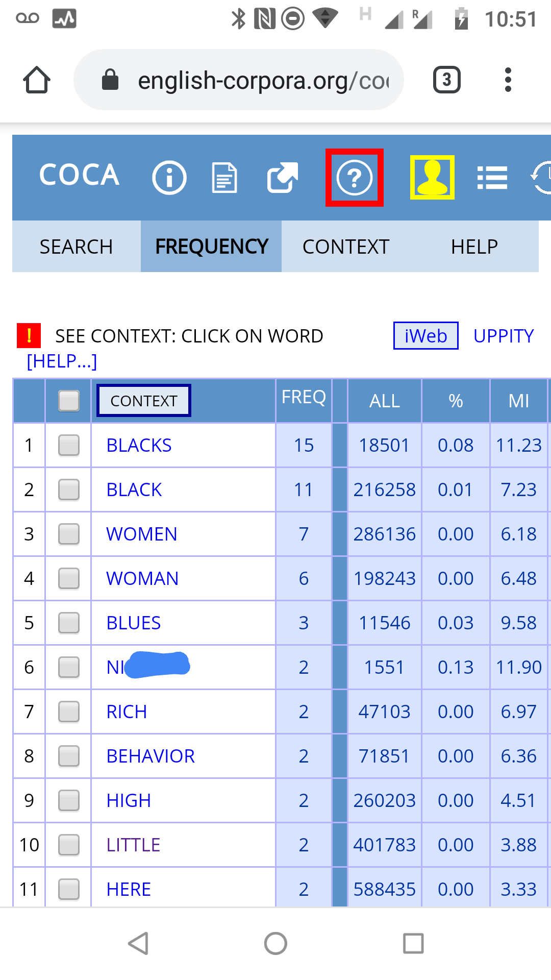Viewport: 551px width, 980px height.
Task: Open the iWeb link
Action: tap(425, 336)
